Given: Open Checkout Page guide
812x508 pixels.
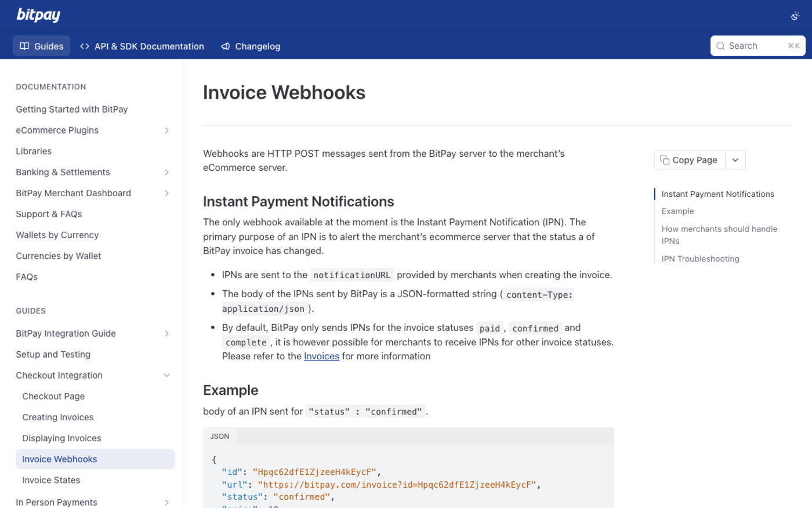Looking at the screenshot, I should 53,397.
